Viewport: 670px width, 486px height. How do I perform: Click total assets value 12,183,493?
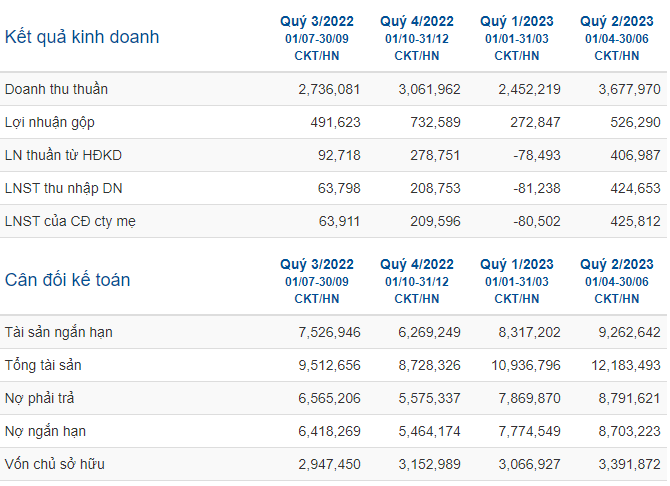coord(626,365)
